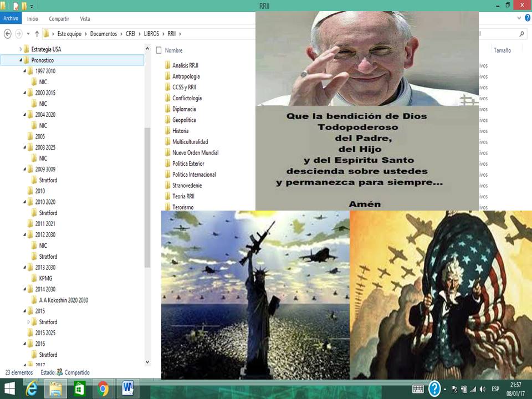Open ribbon help question mark icon

point(528,18)
